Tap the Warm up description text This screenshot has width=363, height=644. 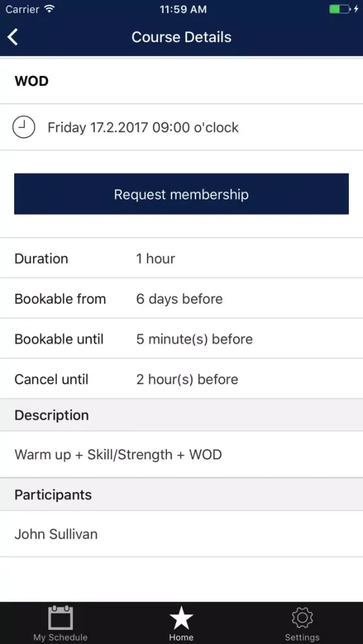coord(119,455)
